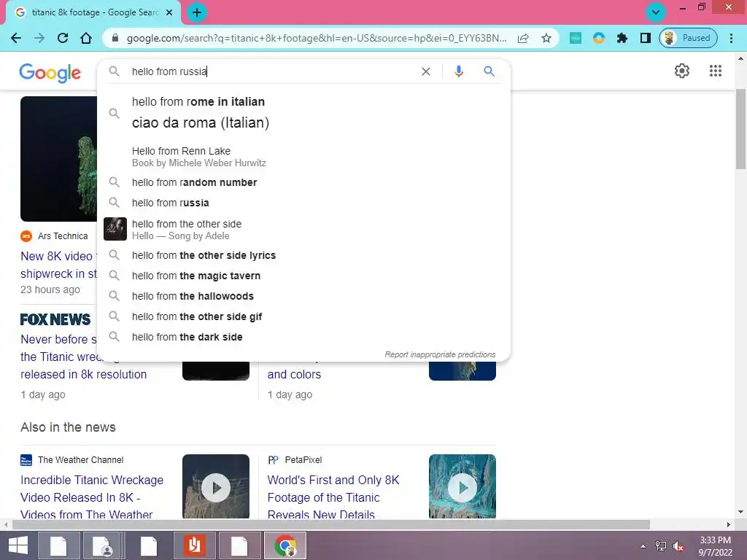View site information lock icon
This screenshot has height=560, width=747.
[115, 38]
